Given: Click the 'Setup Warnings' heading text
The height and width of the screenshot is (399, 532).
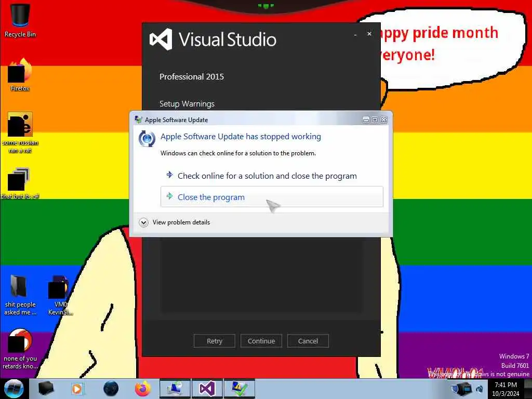Looking at the screenshot, I should (187, 104).
